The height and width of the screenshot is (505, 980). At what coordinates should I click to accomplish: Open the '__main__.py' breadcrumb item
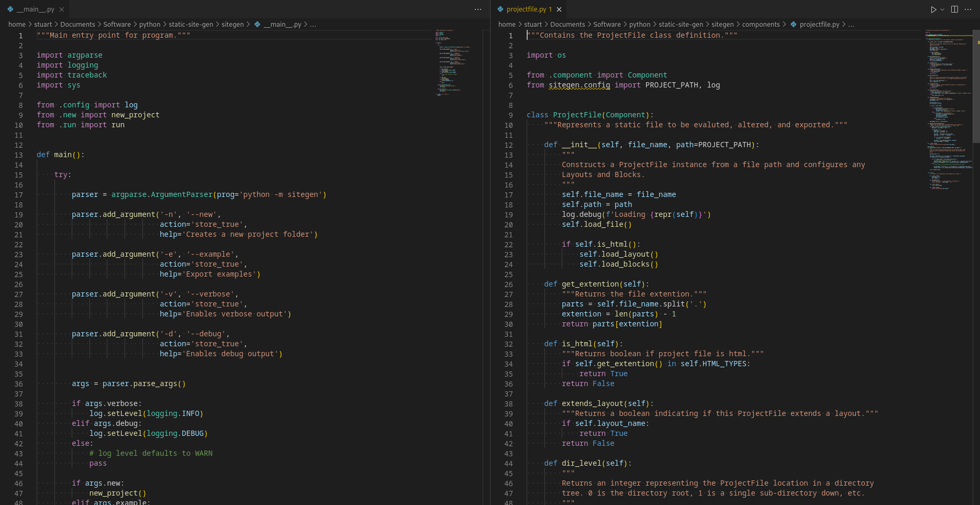click(282, 25)
